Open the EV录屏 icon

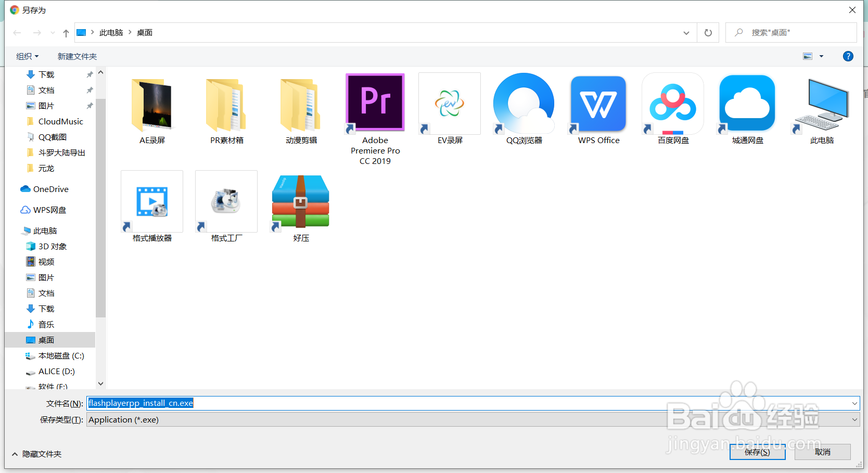[449, 103]
